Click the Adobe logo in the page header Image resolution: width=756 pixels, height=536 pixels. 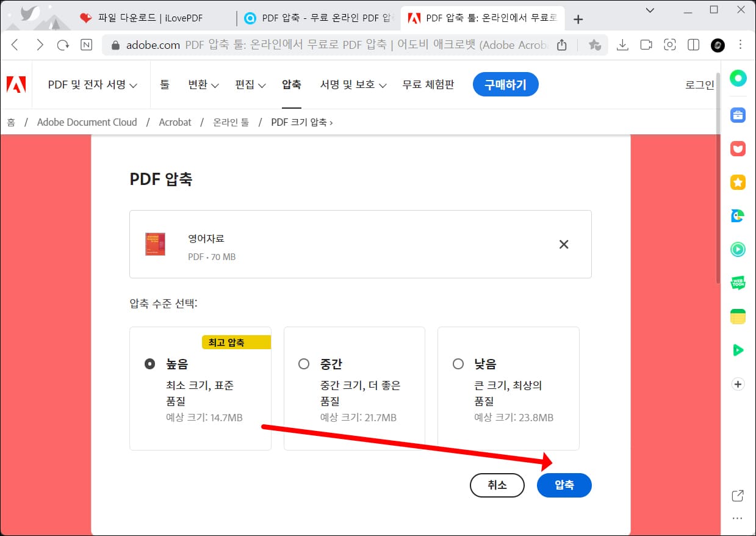16,84
